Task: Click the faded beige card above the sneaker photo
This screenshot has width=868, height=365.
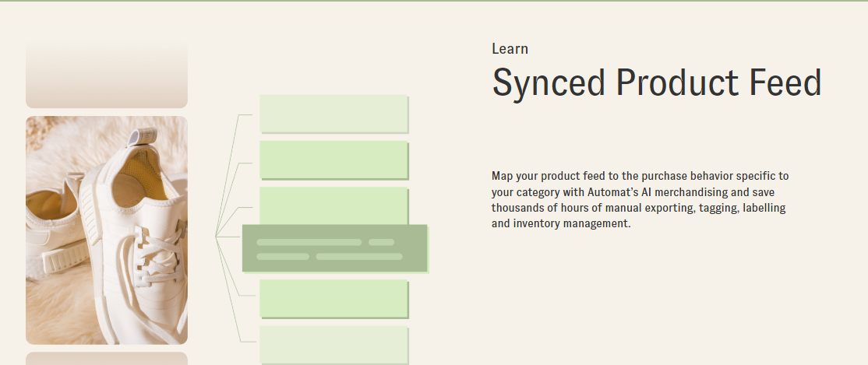Action: pos(107,74)
